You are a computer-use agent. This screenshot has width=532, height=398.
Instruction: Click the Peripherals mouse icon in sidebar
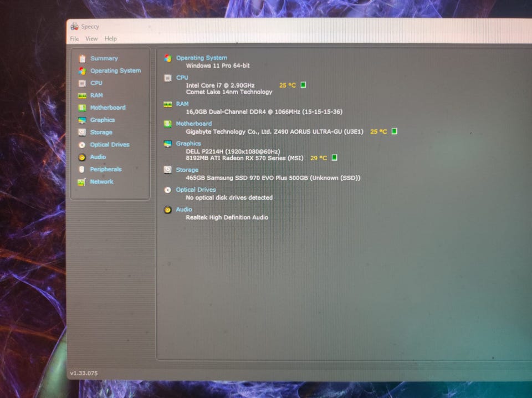(82, 170)
